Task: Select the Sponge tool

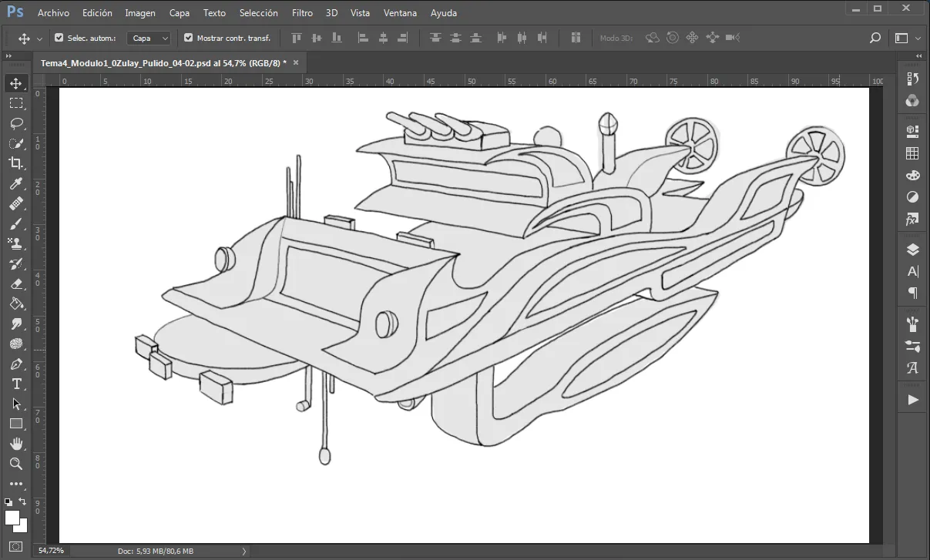Action: 16,344
